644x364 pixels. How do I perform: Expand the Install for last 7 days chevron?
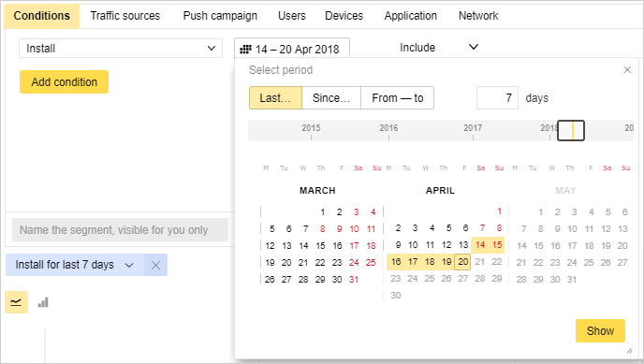coord(129,265)
